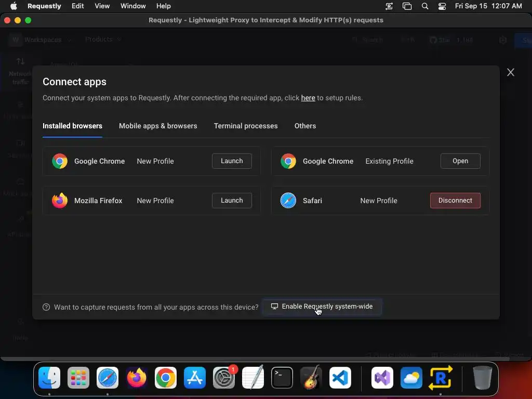Open the View menu
Image resolution: width=532 pixels, height=399 pixels.
[102, 6]
